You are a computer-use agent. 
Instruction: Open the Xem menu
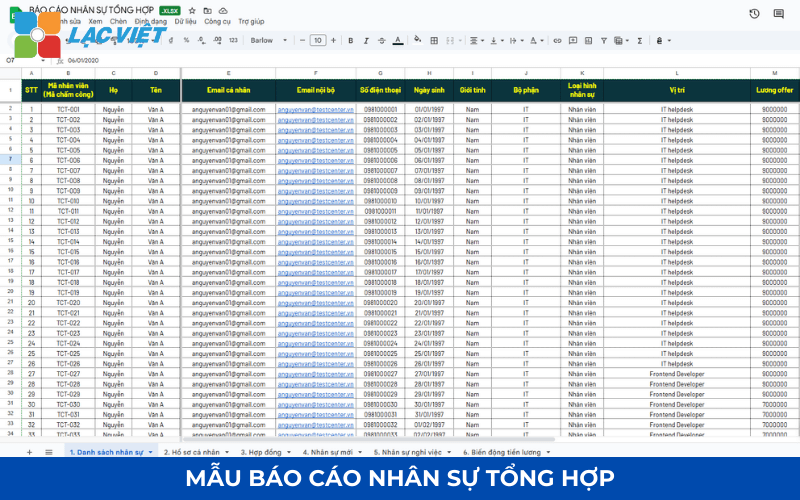(95, 21)
